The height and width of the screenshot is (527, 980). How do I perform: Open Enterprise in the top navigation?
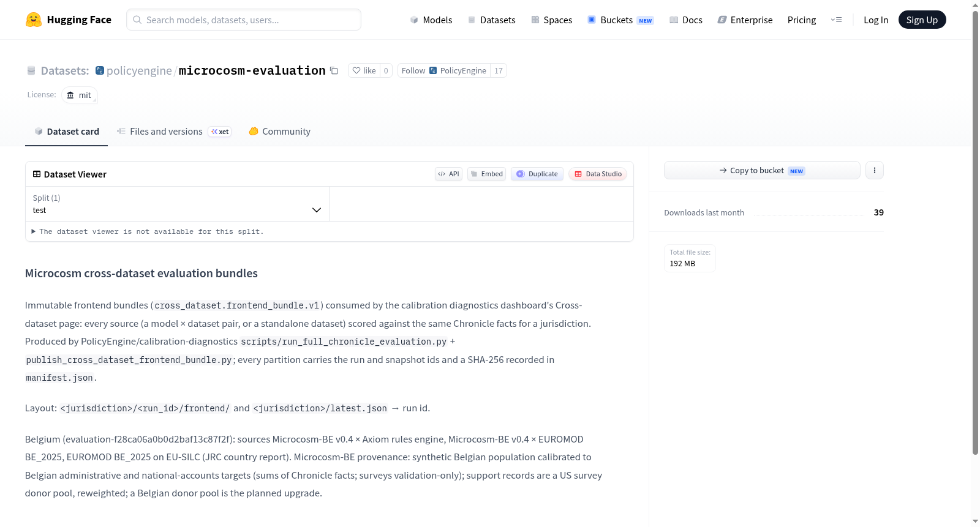[x=745, y=20]
